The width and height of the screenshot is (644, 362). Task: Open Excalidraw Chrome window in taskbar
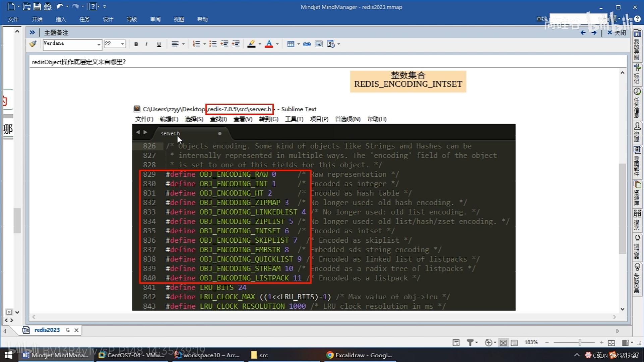tap(359, 355)
